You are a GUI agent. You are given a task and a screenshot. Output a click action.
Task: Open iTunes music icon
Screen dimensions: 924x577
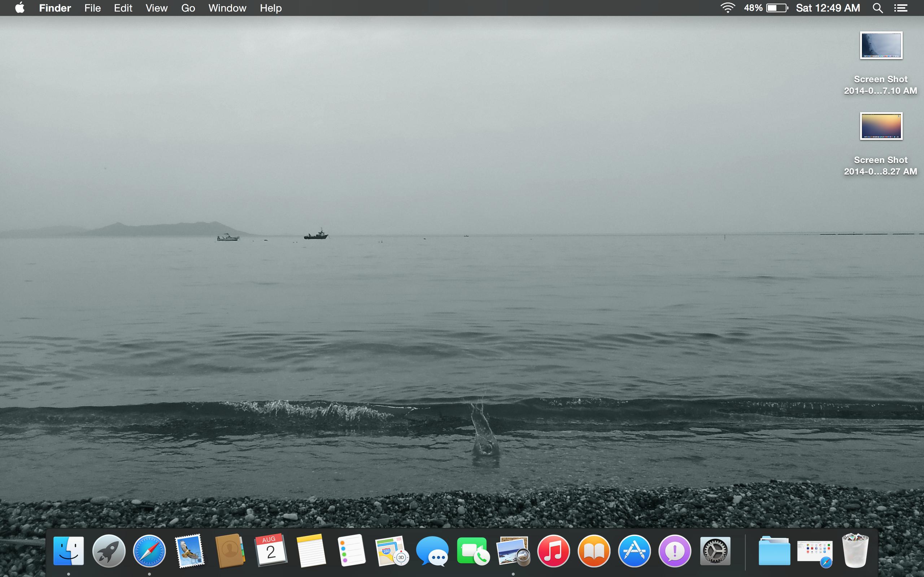click(554, 551)
